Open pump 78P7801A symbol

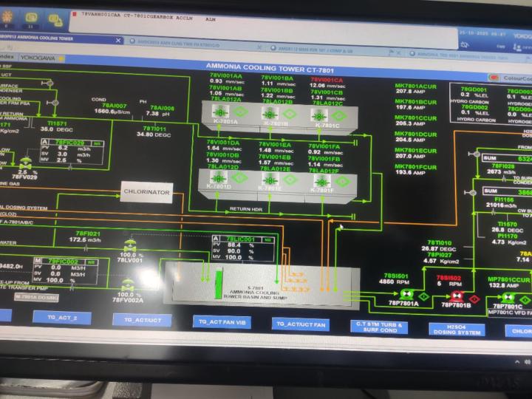406,294
